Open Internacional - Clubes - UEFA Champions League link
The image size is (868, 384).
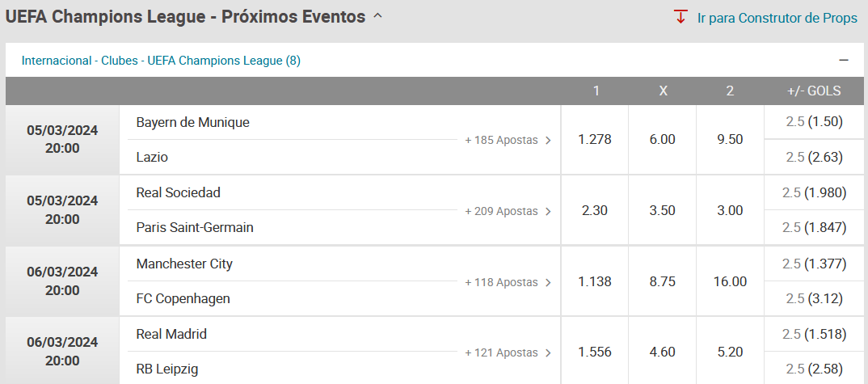tap(161, 61)
